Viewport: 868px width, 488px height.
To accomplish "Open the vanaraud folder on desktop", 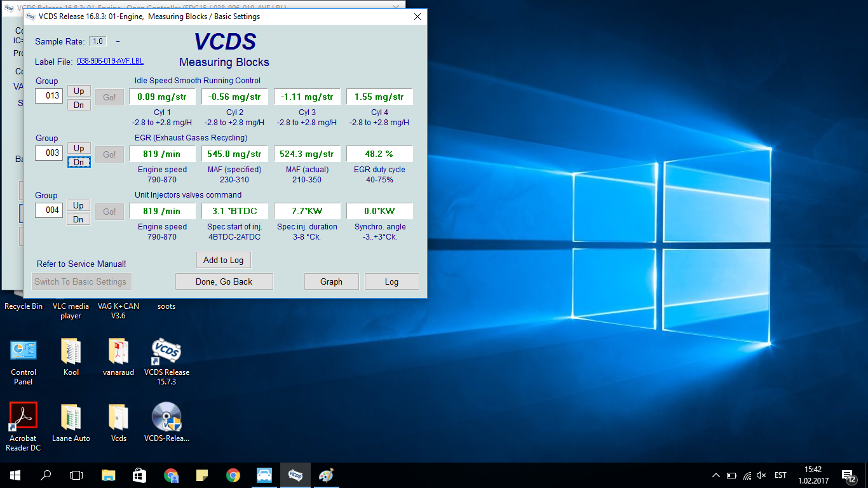I will [x=119, y=357].
